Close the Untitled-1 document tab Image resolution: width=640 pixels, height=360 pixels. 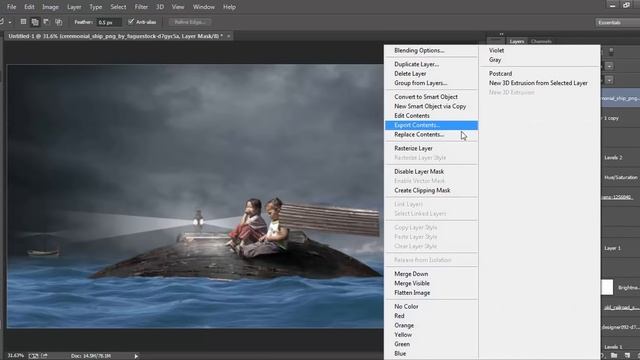pyautogui.click(x=229, y=36)
